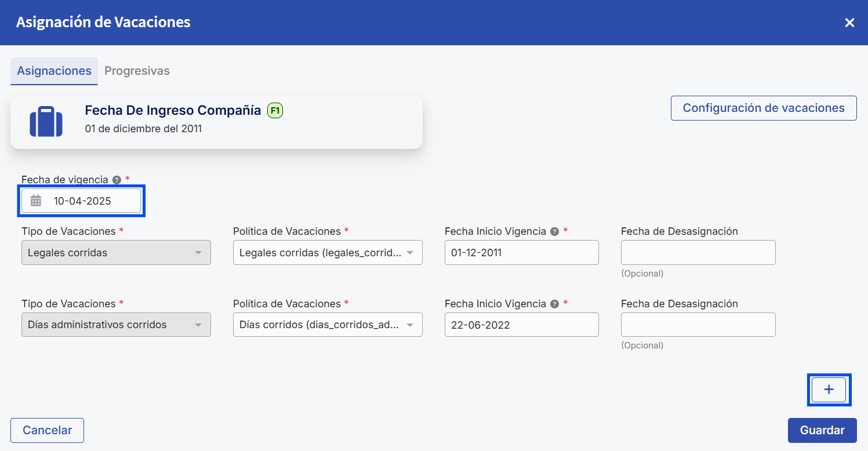Select the Fecha Inicio Vigencia showing 22-06-2022

[521, 325]
